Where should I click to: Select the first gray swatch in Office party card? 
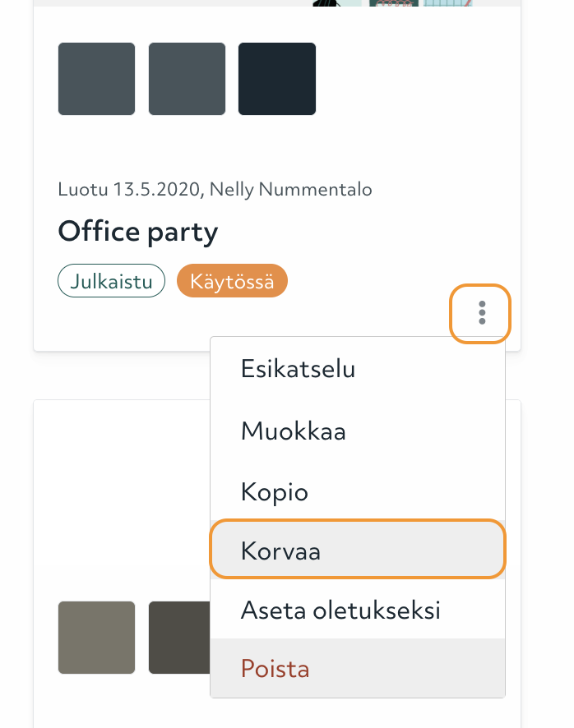coord(97,79)
